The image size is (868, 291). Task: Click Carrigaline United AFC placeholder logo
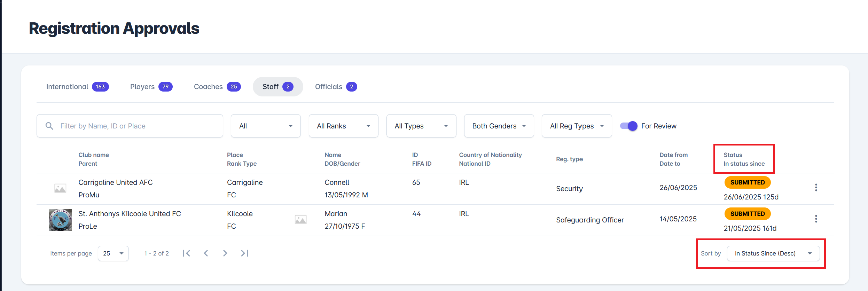[x=60, y=188]
